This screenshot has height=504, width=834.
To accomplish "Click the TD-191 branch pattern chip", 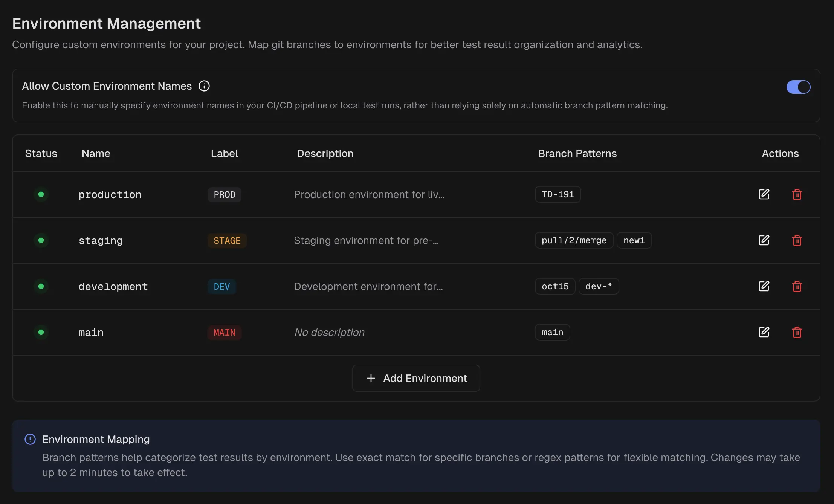I will click(x=558, y=194).
